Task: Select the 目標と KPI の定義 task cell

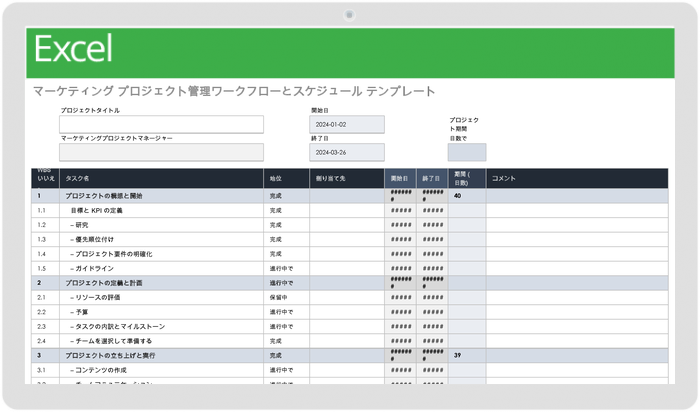Action: (161, 210)
